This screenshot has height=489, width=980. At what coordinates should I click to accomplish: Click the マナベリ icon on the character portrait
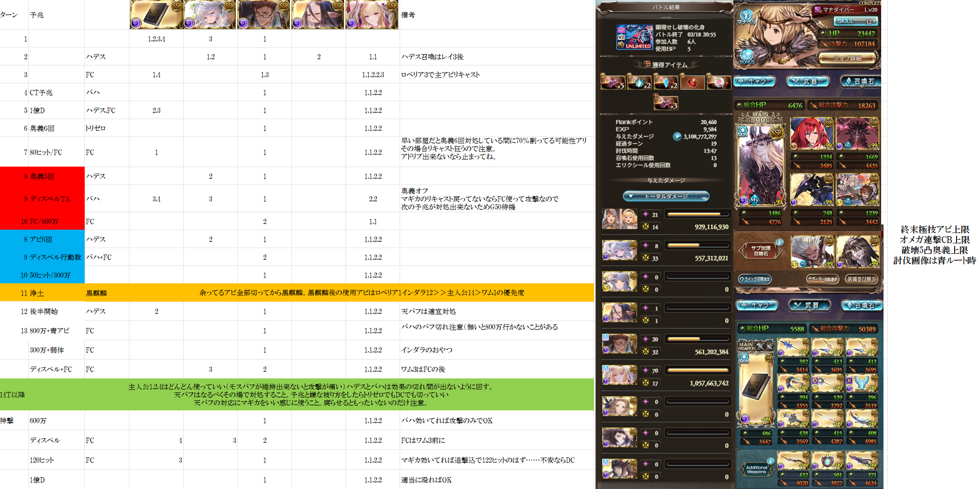coord(745,17)
